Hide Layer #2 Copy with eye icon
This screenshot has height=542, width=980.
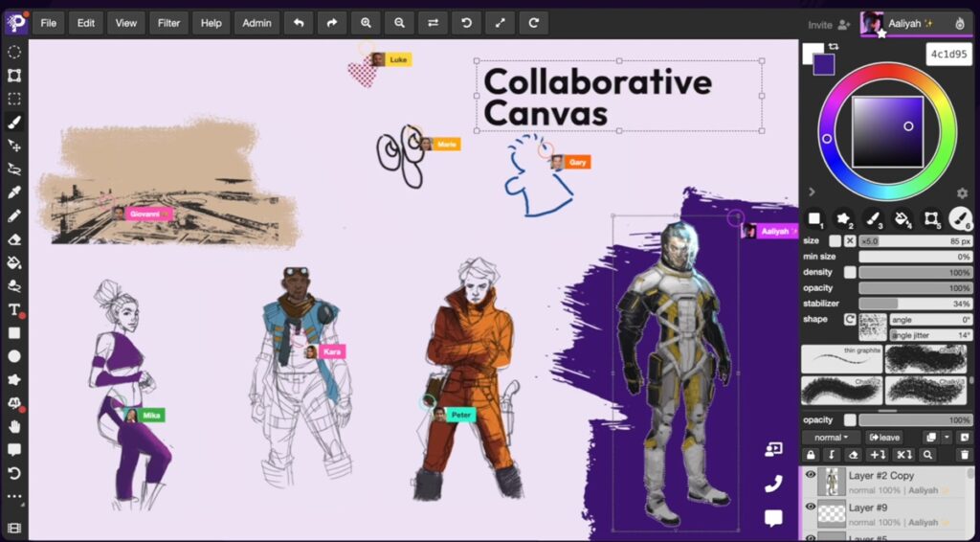[811, 475]
